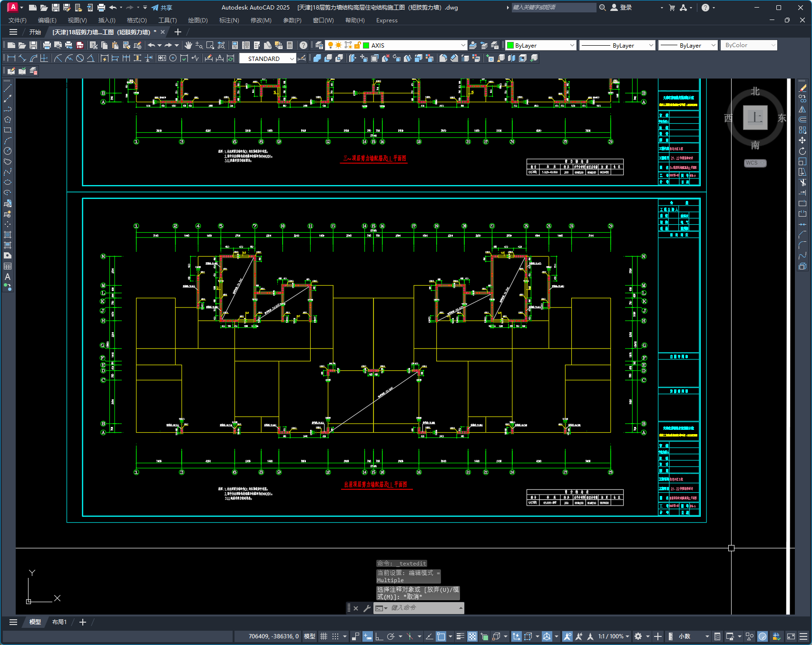Select the Aligned dimension tool
Screen dimensions: 812x645
(x=22, y=58)
